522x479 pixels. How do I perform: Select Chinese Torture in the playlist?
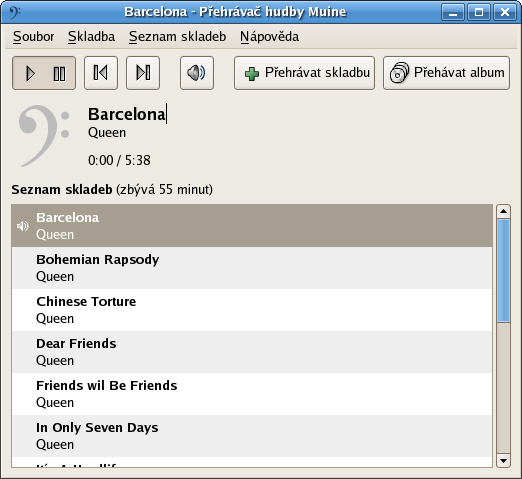(x=252, y=310)
